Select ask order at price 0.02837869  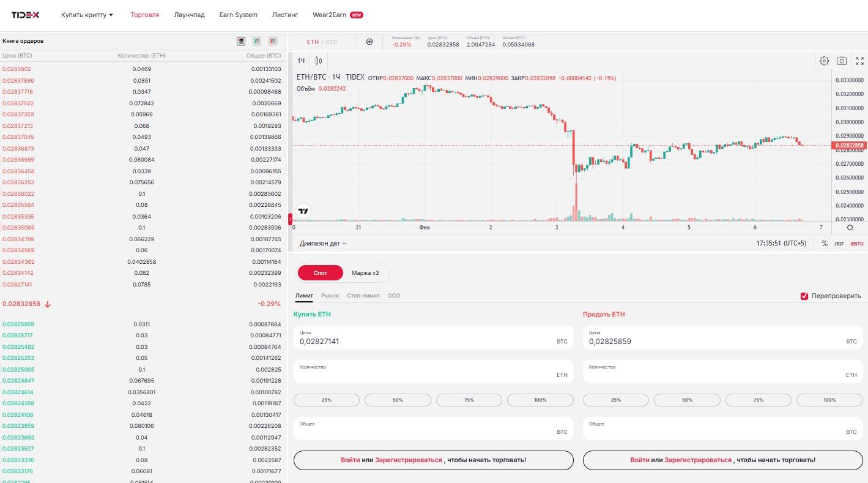point(142,81)
